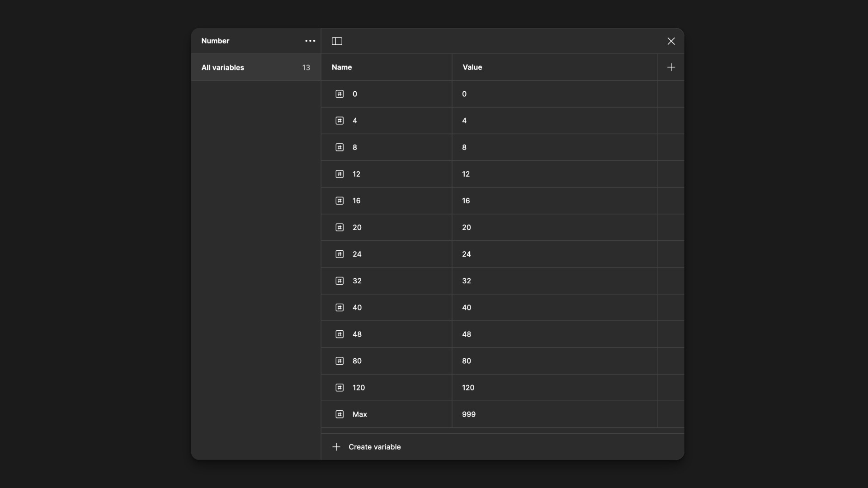This screenshot has width=868, height=488.
Task: Edit the value field of variable 80
Action: (555, 361)
